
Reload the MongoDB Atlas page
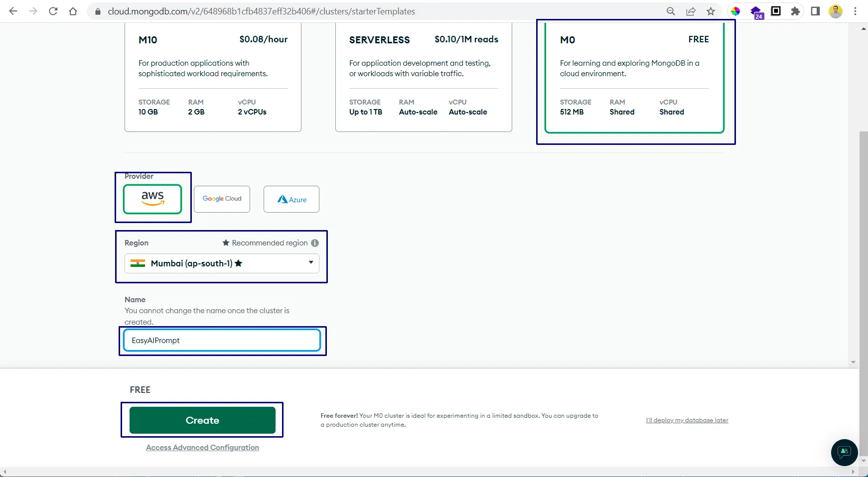point(53,11)
